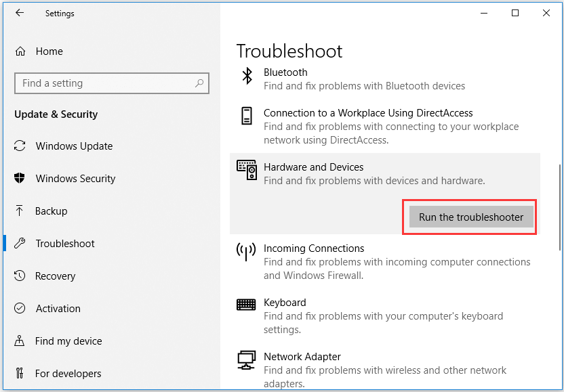Select Recovery in the sidebar
This screenshot has height=392, width=564.
click(x=55, y=276)
